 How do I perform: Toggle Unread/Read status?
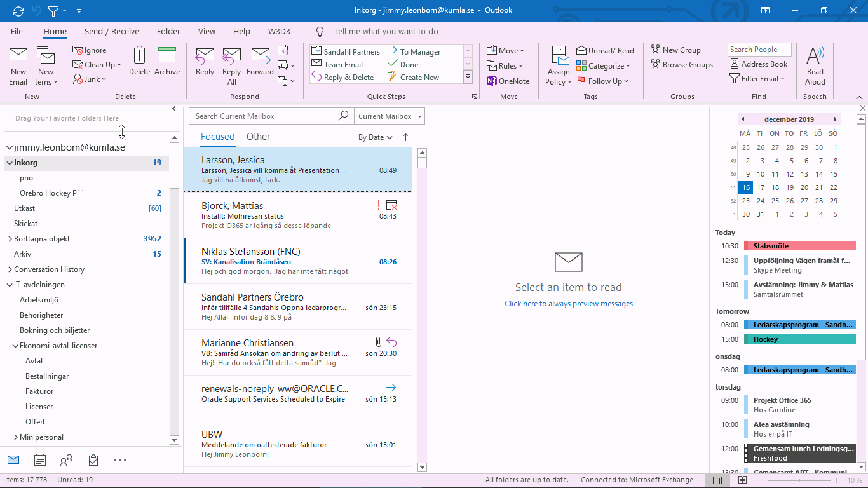[606, 50]
